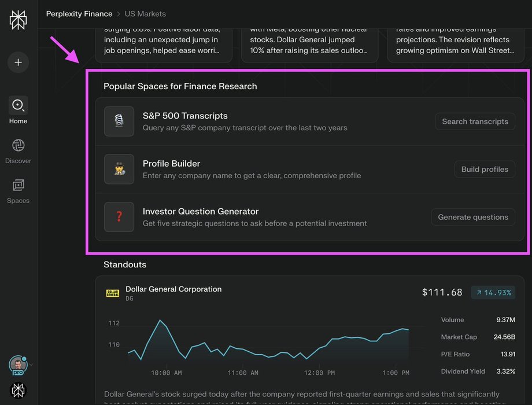Click the Dollar General logo icon
Viewport: 532px width, 405px height.
coord(113,293)
